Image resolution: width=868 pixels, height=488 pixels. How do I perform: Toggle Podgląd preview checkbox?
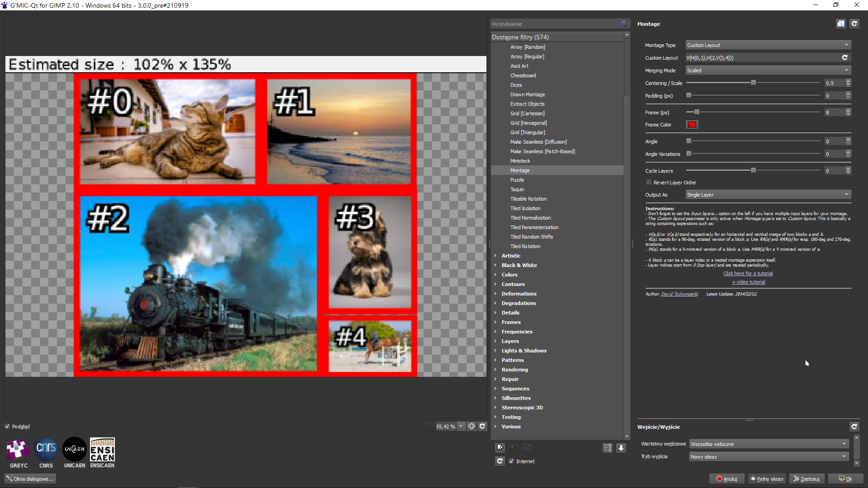(x=7, y=426)
